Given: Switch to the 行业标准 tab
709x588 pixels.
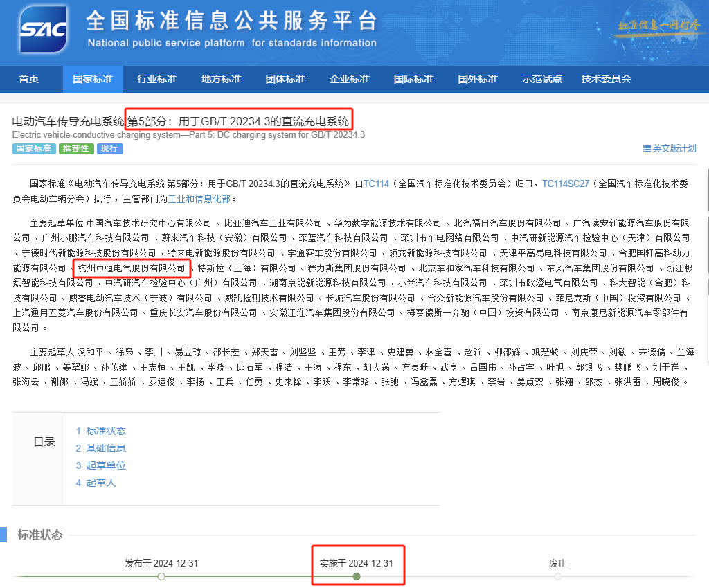Looking at the screenshot, I should (x=157, y=79).
